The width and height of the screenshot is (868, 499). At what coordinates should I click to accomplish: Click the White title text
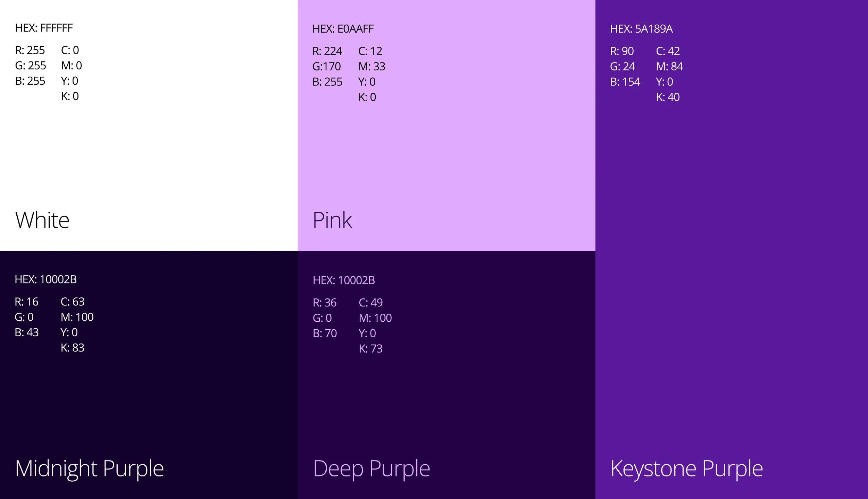coord(42,220)
